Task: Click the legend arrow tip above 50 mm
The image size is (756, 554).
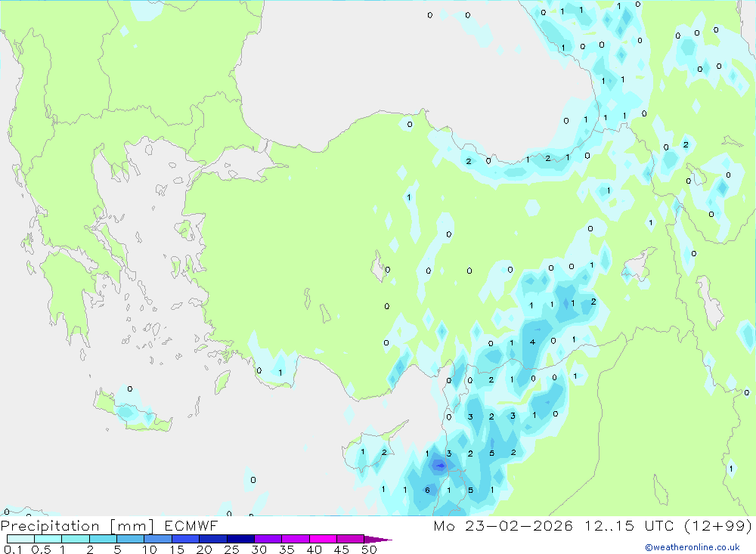Action: pos(377,540)
